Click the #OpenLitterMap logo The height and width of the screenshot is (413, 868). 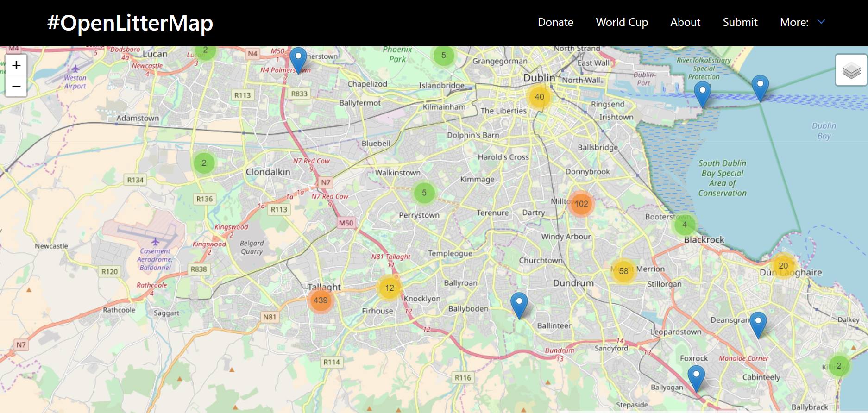pyautogui.click(x=130, y=23)
